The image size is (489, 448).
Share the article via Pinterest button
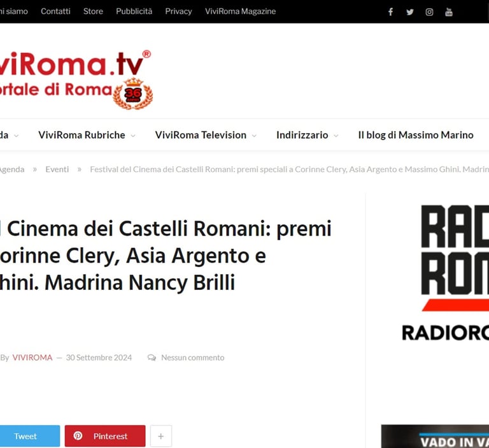[105, 436]
